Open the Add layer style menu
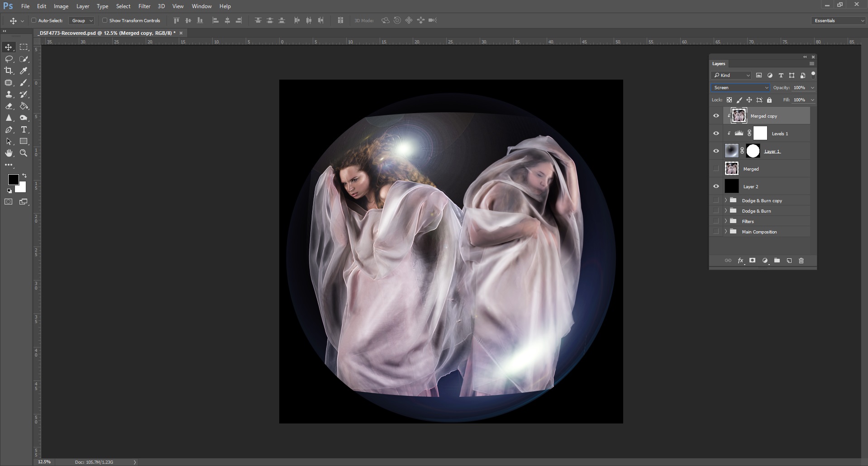 (x=740, y=261)
